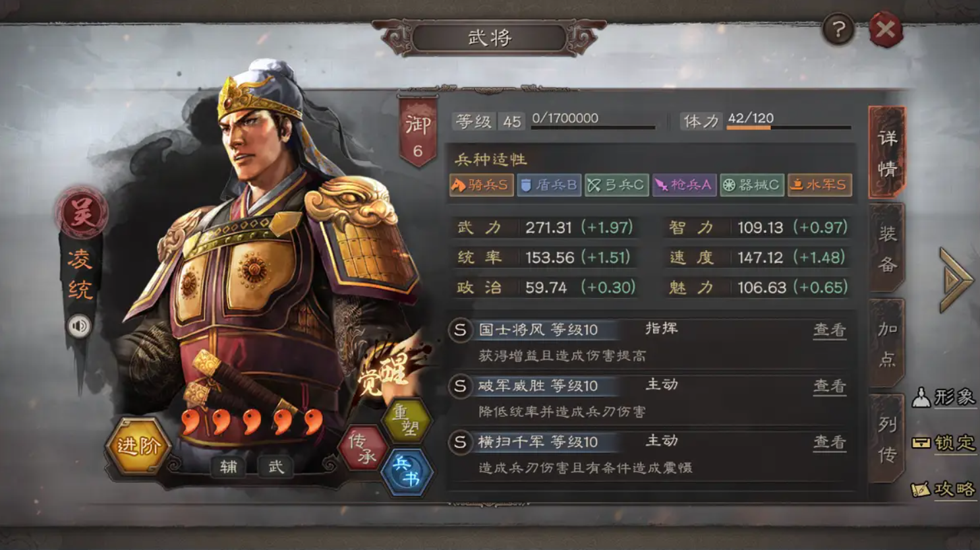Screen dimensions: 980x550
Task: Switch to the 装备 tab
Action: pyautogui.click(x=887, y=249)
